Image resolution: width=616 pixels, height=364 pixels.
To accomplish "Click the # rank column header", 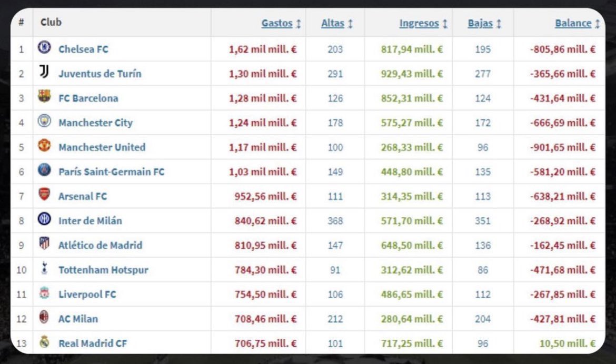I will (21, 22).
